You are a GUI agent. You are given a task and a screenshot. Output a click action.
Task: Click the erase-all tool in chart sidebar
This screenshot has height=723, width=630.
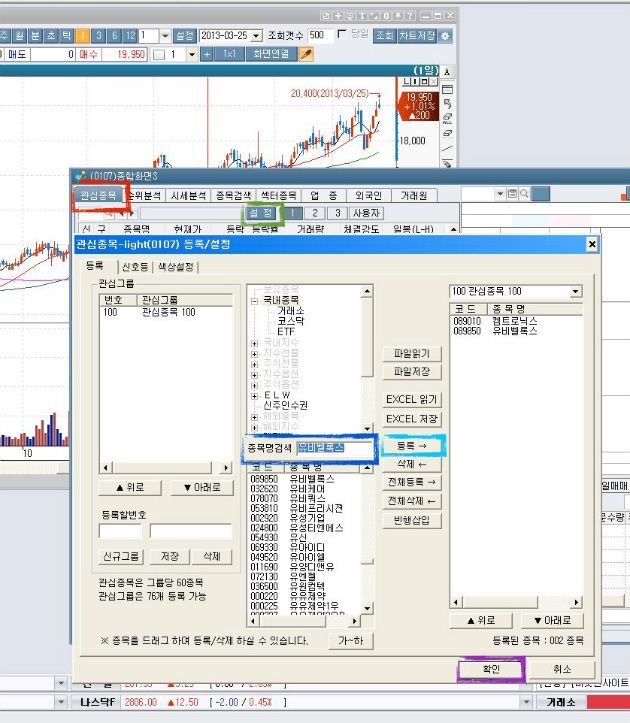[x=447, y=119]
